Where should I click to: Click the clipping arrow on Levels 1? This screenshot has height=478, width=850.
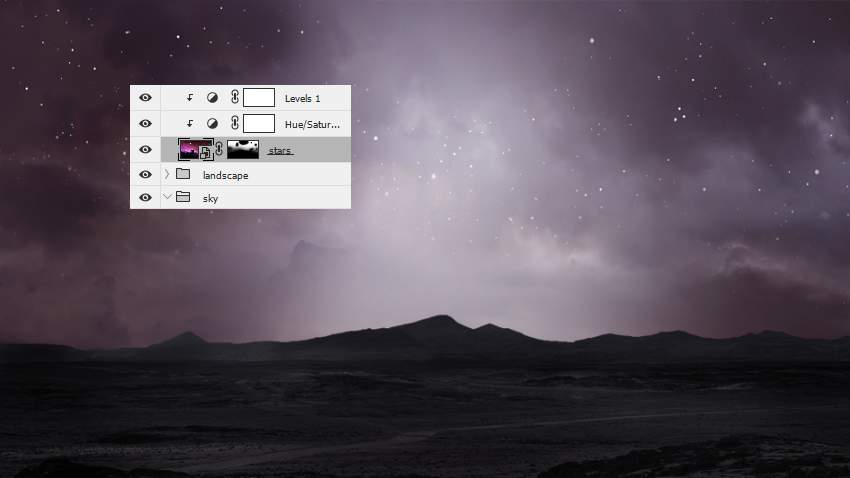[x=190, y=98]
